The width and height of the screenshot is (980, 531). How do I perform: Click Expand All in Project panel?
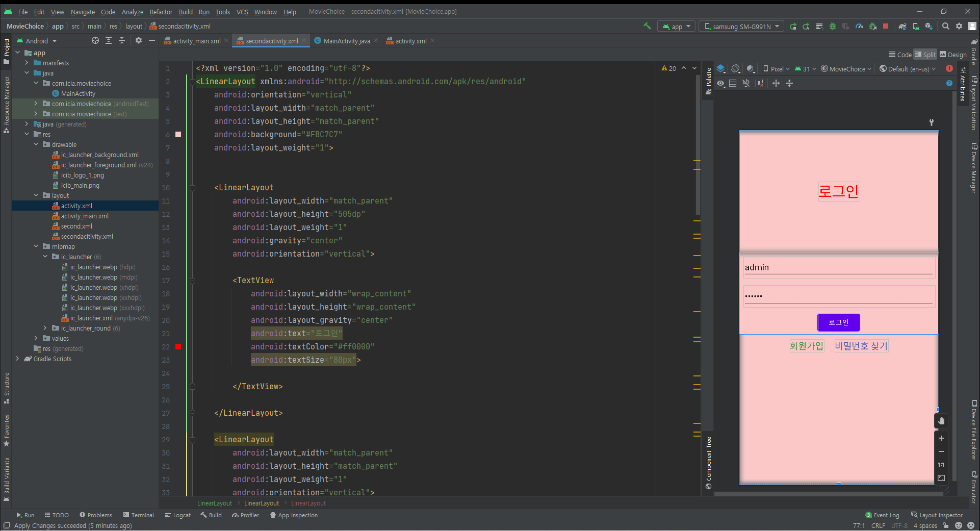[109, 40]
